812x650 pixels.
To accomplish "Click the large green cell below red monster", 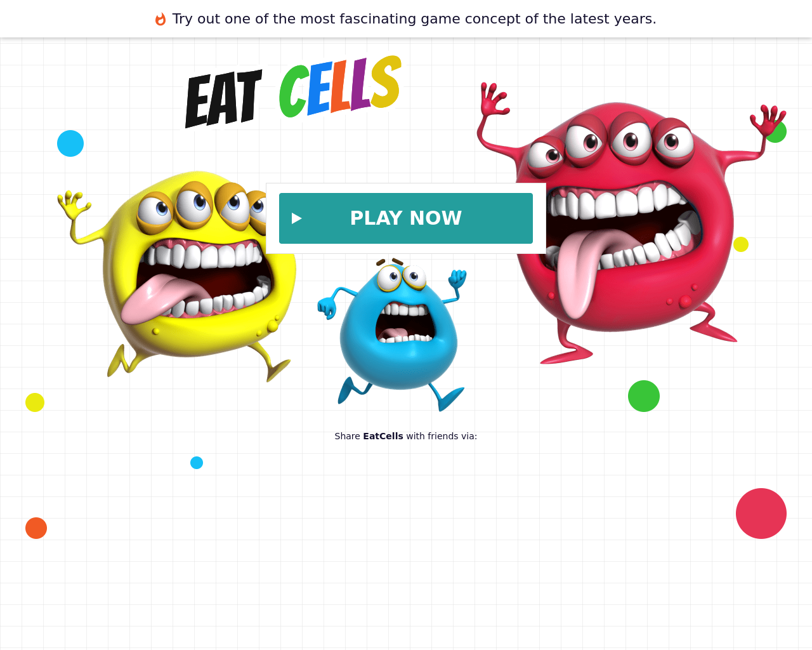I will (x=644, y=396).
